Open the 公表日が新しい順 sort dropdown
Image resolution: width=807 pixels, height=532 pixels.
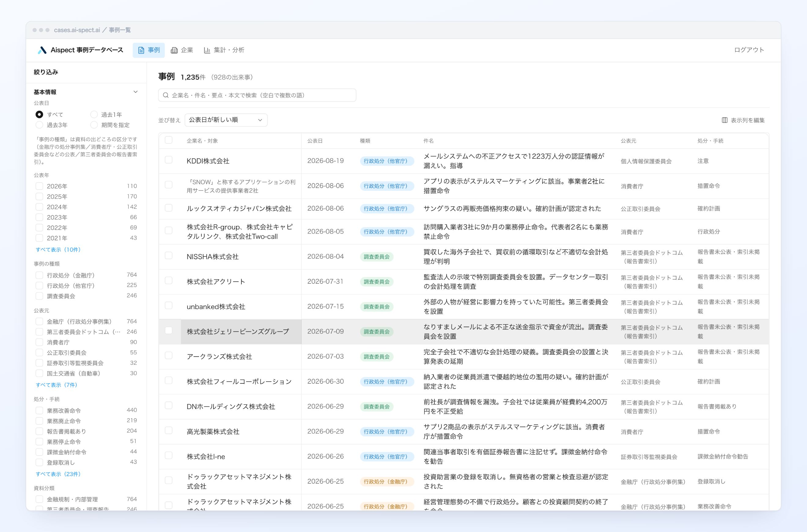[x=226, y=120]
